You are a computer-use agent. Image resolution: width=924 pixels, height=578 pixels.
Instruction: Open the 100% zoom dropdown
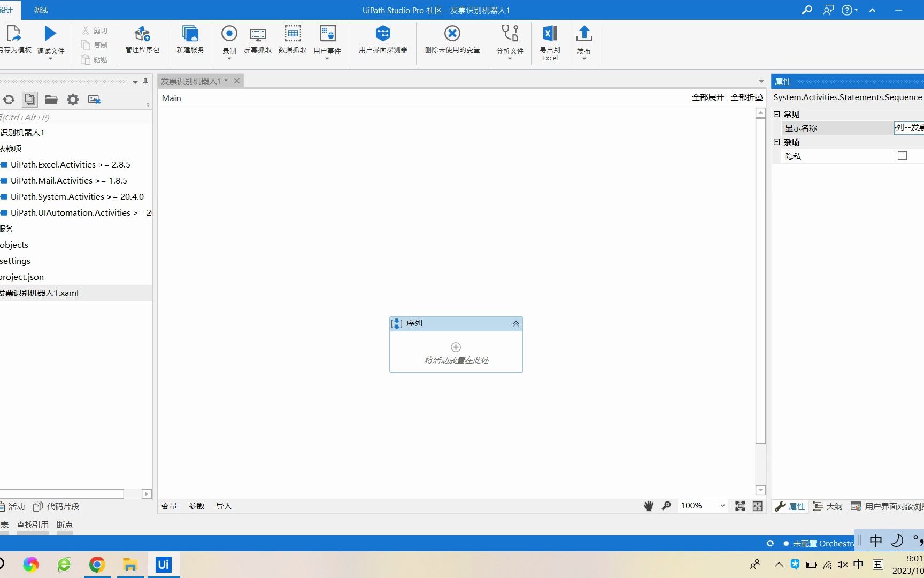pos(722,506)
